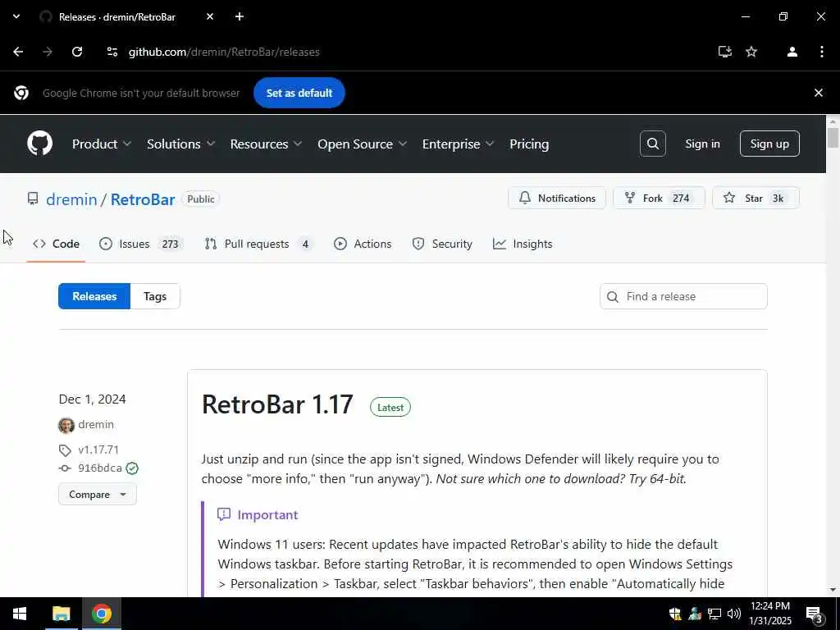Click the Latest release badge

(390, 407)
